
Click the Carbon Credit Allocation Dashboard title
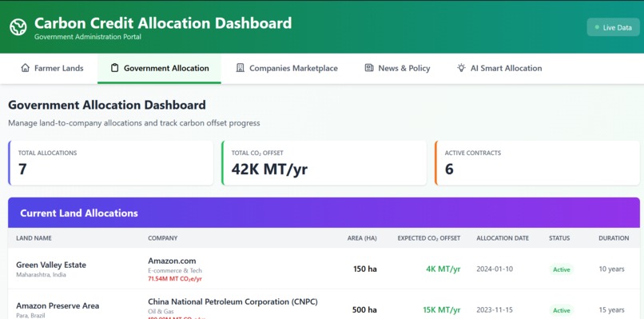tap(163, 23)
